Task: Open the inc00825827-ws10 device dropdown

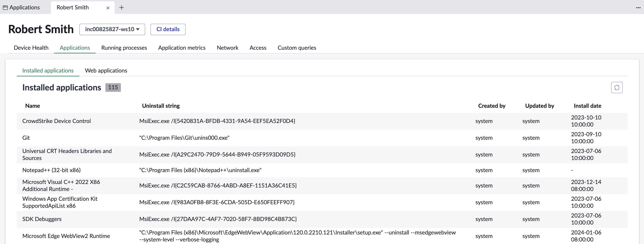Action: click(x=112, y=29)
